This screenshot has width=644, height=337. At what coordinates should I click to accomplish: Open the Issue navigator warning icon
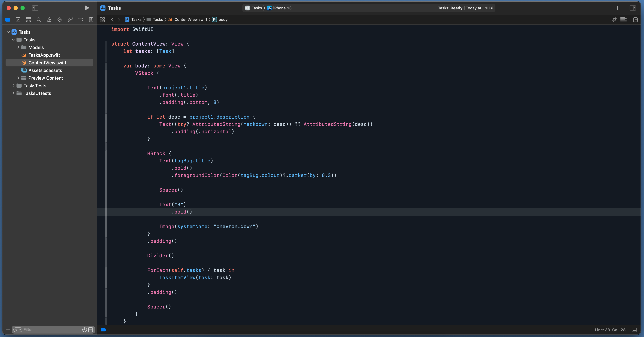point(49,19)
